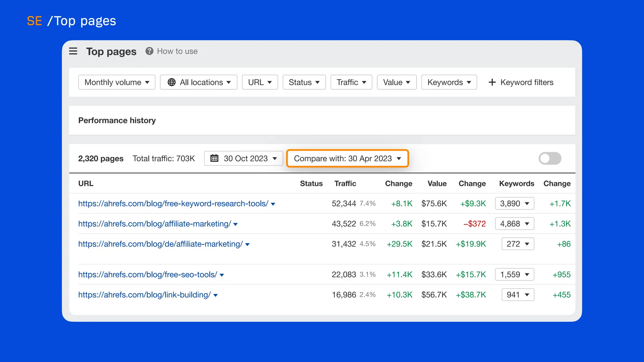Toggle the switch in the pages summary row

550,158
